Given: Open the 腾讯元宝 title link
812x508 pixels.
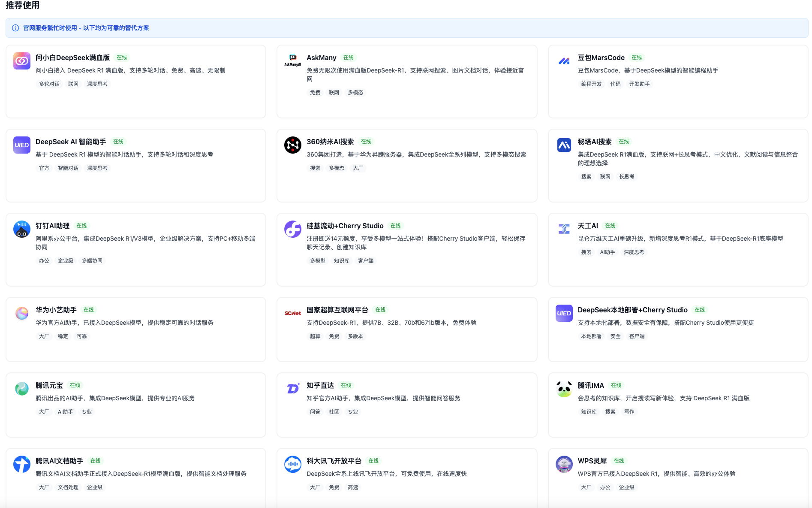Looking at the screenshot, I should pyautogui.click(x=49, y=385).
